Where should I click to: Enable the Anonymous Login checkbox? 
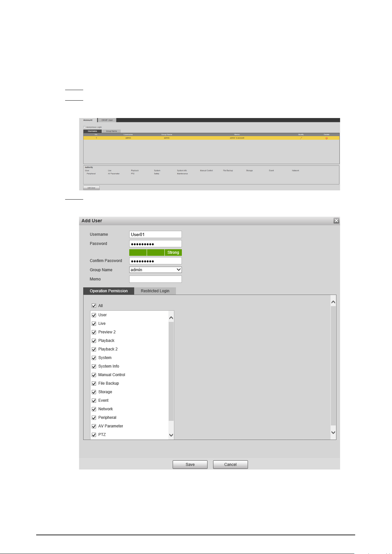pyautogui.click(x=85, y=127)
